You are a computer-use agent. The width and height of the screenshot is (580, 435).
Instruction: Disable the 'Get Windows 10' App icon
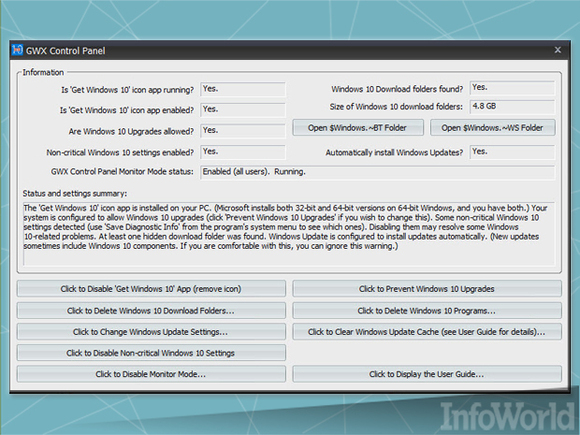point(151,289)
